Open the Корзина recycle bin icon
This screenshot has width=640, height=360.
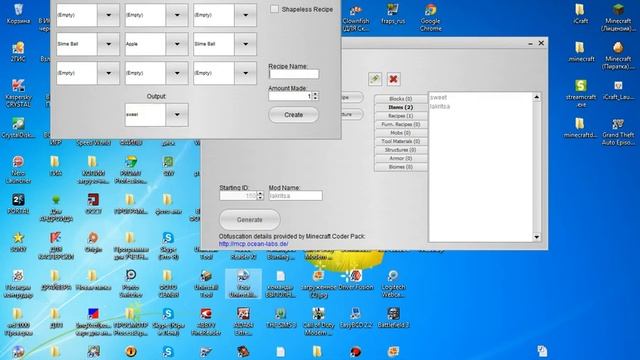(18, 14)
